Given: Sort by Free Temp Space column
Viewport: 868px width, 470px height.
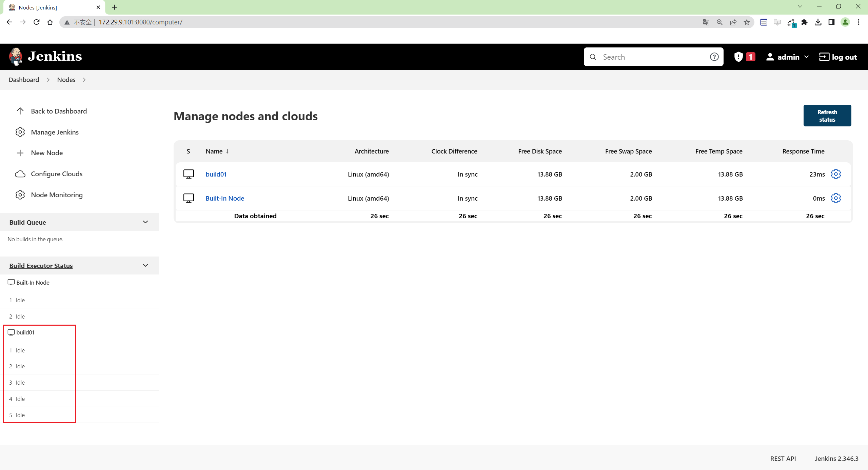Looking at the screenshot, I should click(x=719, y=151).
